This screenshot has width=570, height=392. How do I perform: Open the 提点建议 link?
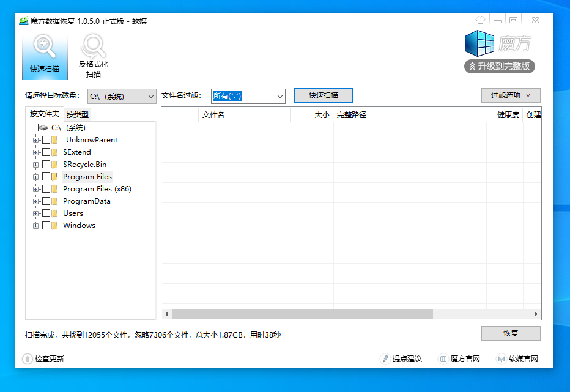[x=407, y=359]
